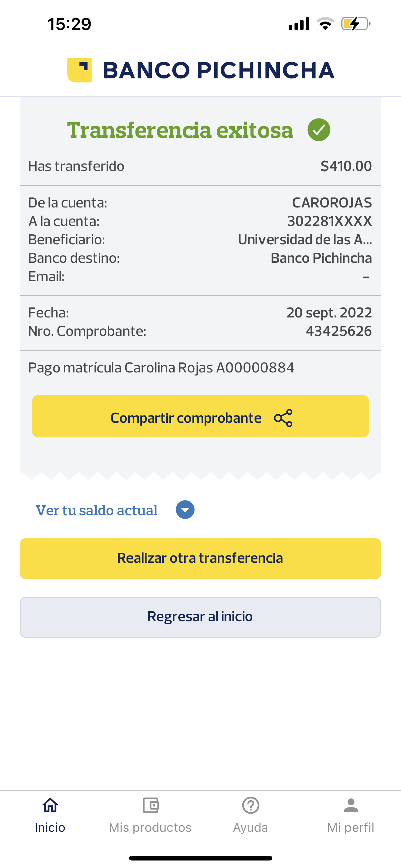
Task: Tap the Wi-Fi status icon
Action: [325, 24]
